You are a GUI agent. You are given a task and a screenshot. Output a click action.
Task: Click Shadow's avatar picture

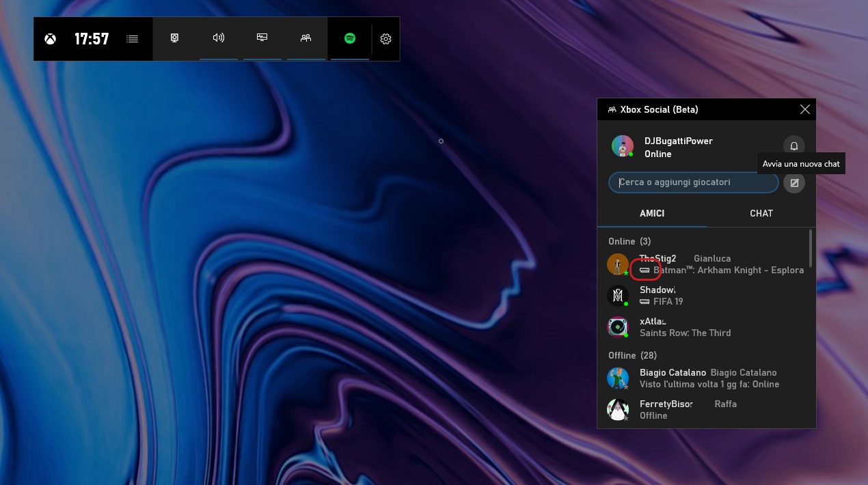tap(618, 296)
